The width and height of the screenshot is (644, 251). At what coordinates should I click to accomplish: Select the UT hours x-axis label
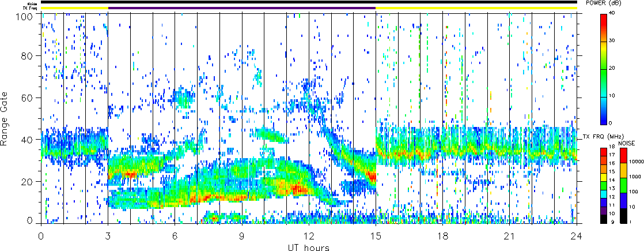pyautogui.click(x=308, y=247)
